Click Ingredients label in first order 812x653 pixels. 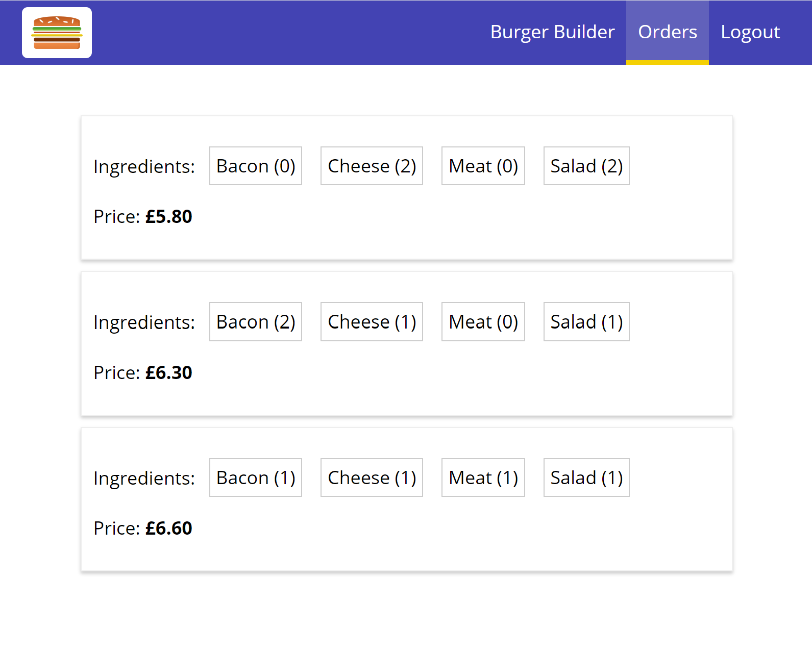[144, 167]
